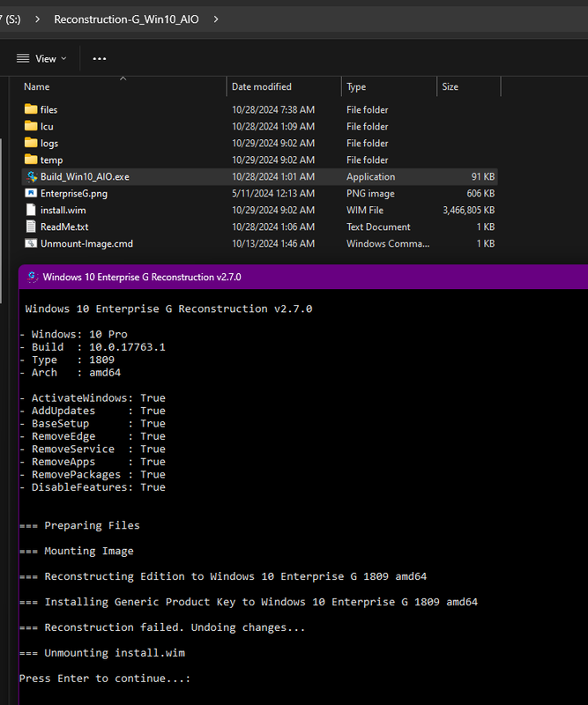Click the 3,466,805 KB size value

(x=468, y=210)
